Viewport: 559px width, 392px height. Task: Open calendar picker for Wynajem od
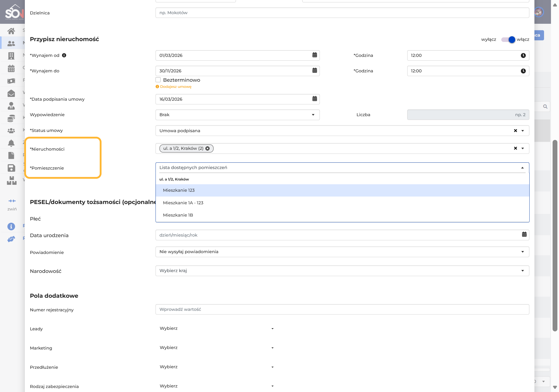(315, 55)
